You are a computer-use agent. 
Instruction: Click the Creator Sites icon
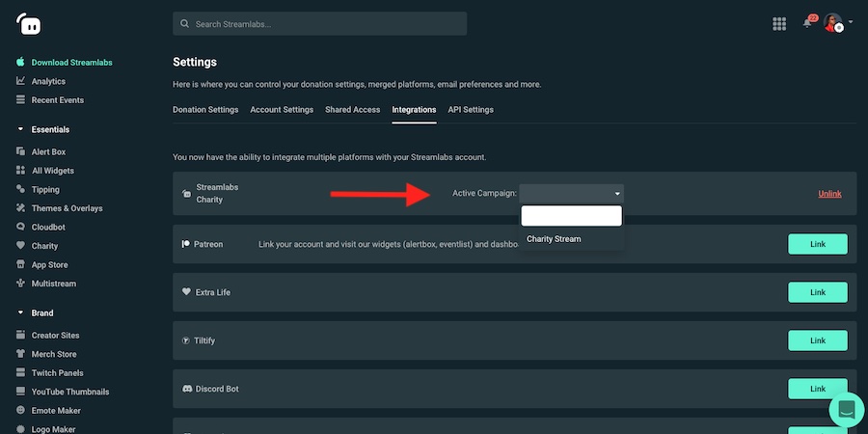(x=20, y=335)
